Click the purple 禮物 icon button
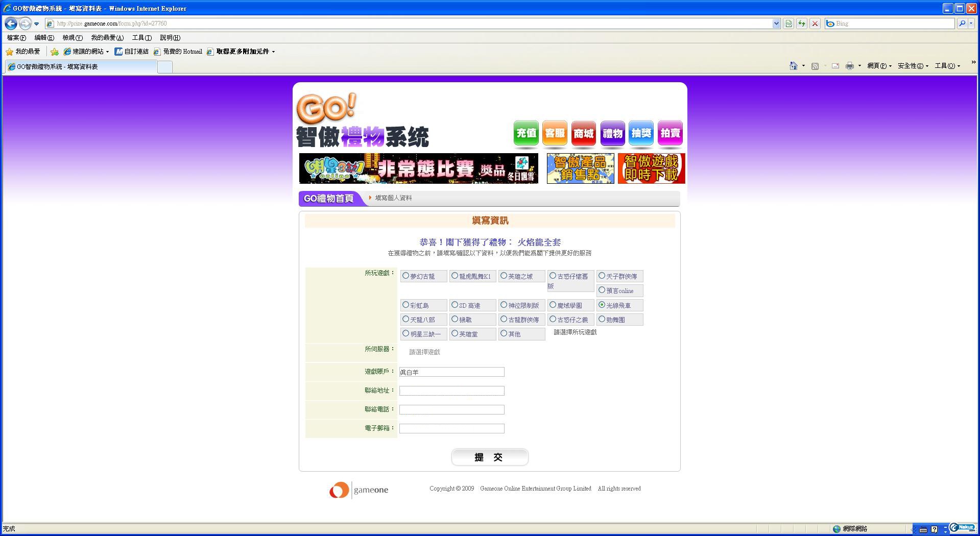Screen dimensions: 980x536 612,134
